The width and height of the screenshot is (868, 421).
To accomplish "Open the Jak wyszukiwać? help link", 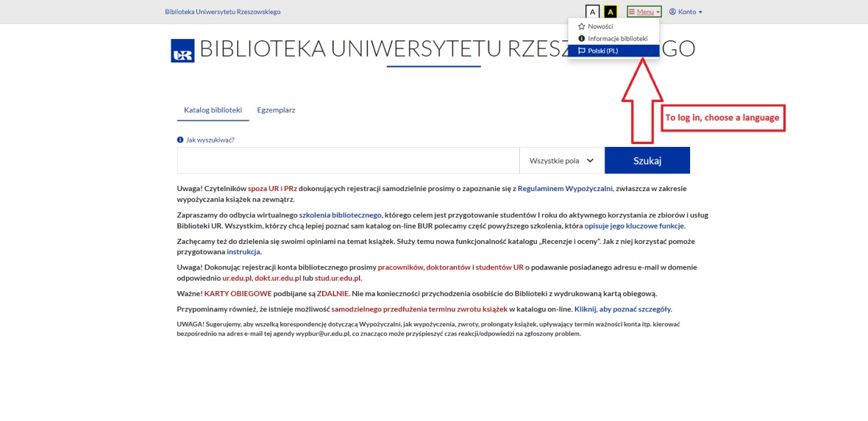I will (210, 140).
